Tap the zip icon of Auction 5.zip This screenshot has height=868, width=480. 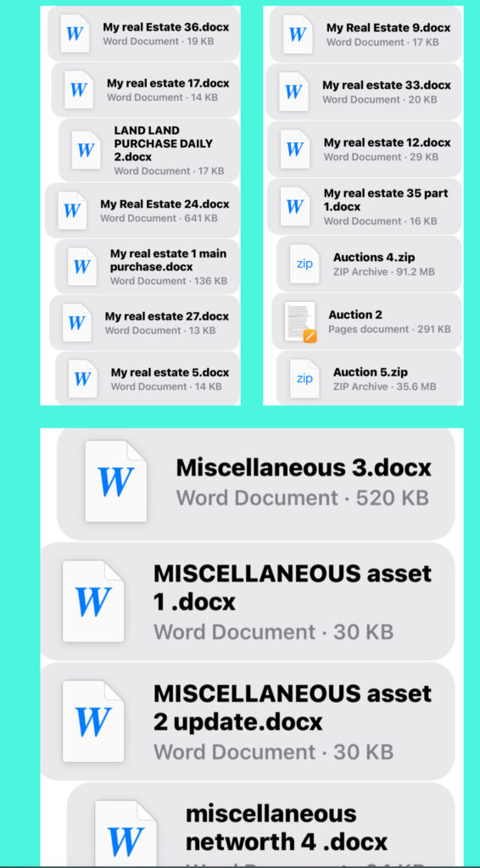[304, 379]
